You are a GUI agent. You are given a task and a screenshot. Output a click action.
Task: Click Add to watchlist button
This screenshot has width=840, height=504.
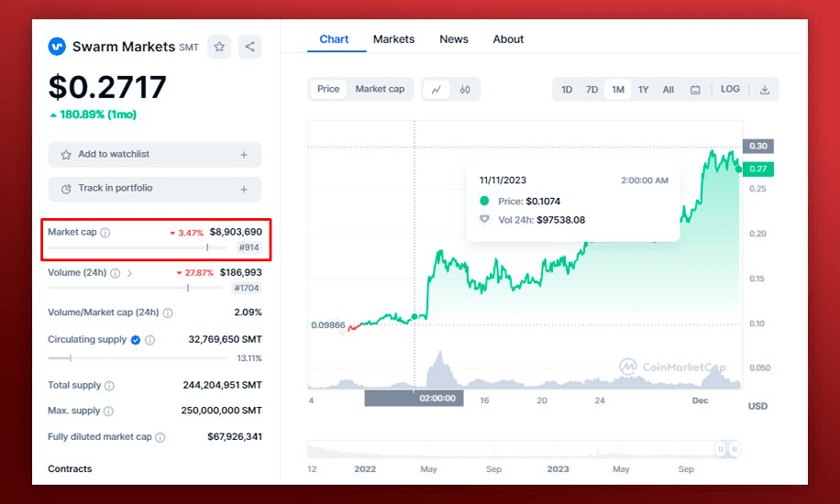pyautogui.click(x=155, y=154)
